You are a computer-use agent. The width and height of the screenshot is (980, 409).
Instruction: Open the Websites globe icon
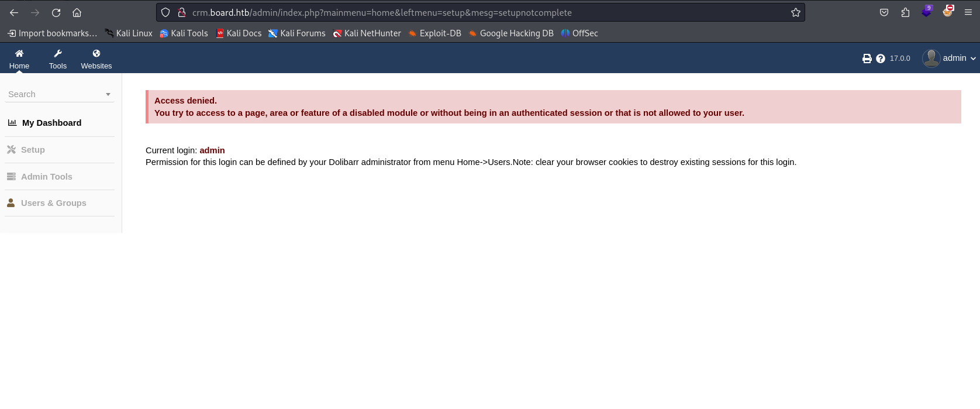pyautogui.click(x=96, y=53)
